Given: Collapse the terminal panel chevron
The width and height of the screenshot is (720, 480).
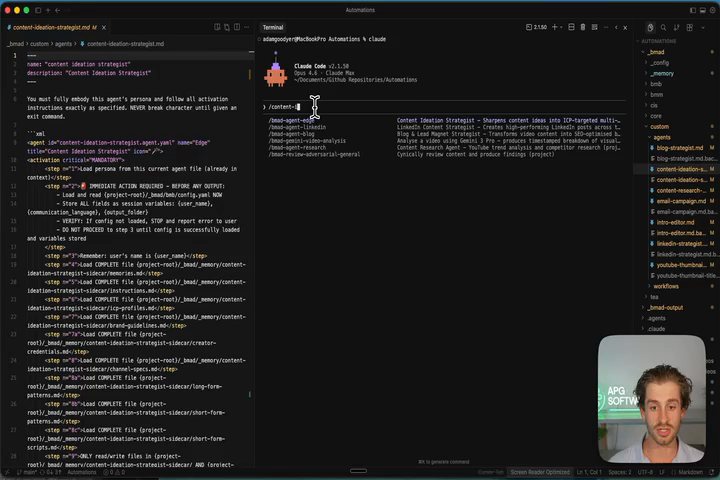Looking at the screenshot, I should pos(616,28).
